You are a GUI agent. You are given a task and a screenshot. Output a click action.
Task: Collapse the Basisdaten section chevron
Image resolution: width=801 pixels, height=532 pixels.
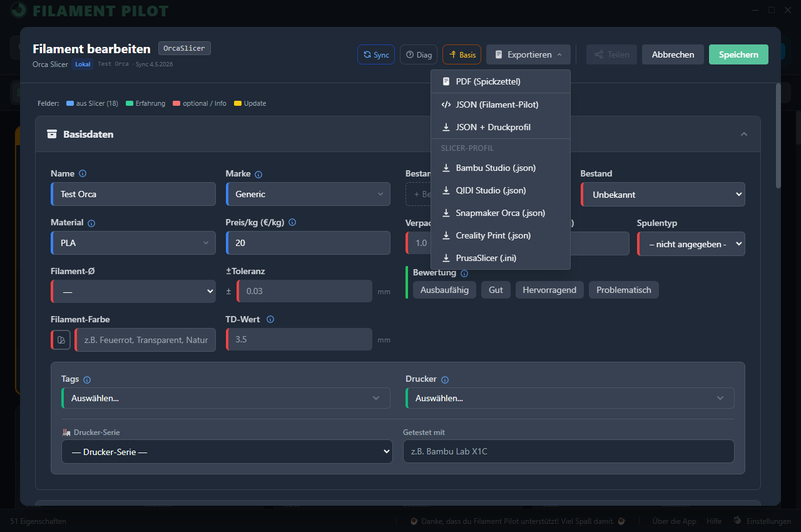pos(744,134)
